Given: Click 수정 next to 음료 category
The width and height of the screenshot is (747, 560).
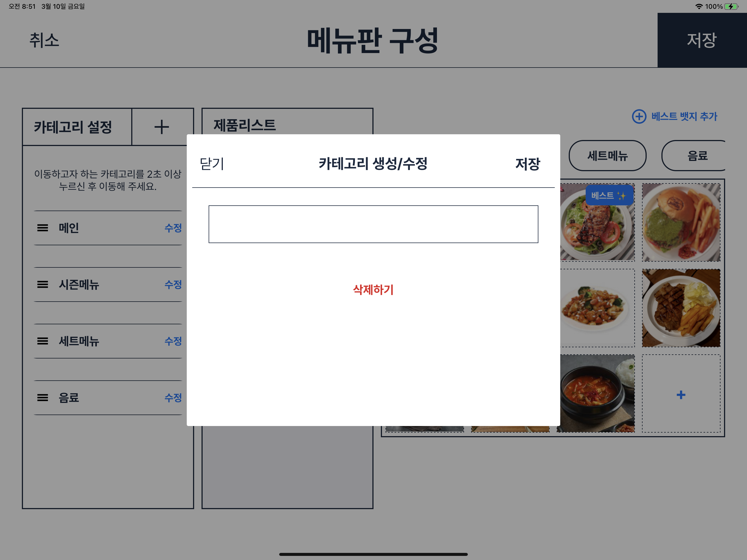Looking at the screenshot, I should click(173, 398).
